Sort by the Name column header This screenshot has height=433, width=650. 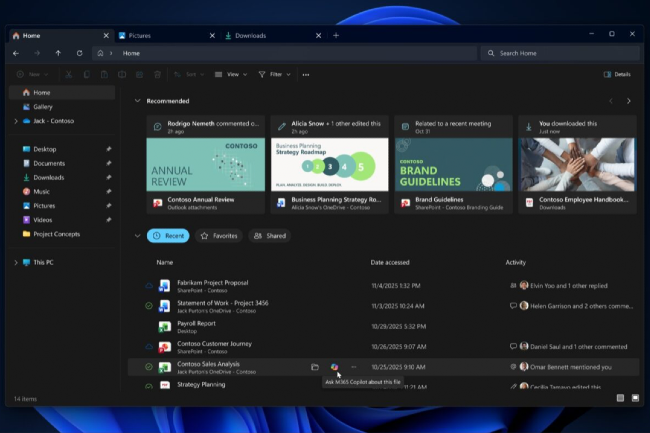click(x=165, y=262)
